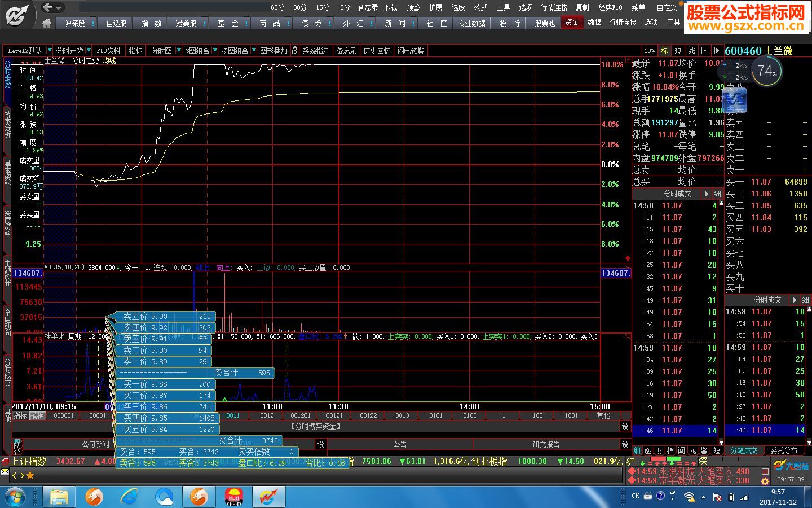Select the 基本资料 vertical sidebar tab
This screenshot has width=812, height=508.
pos(7,174)
